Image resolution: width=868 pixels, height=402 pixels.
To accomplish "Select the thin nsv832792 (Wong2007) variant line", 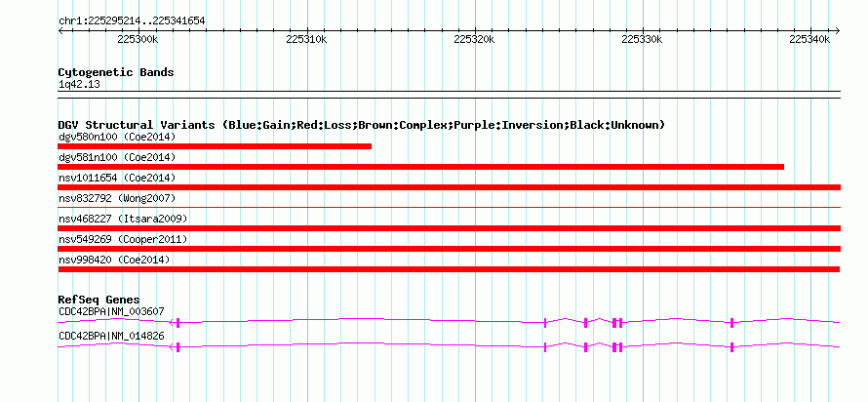I will tap(449, 208).
